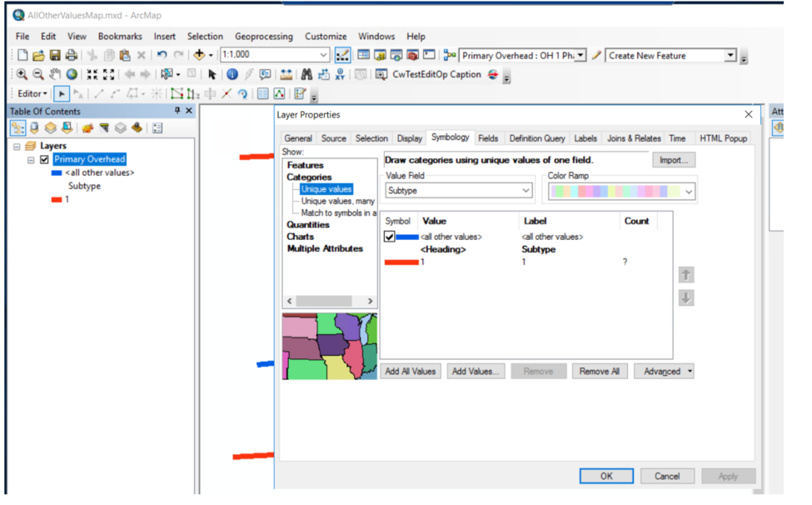Click Cancel in Layer Properties
The height and width of the screenshot is (505, 812).
click(667, 476)
